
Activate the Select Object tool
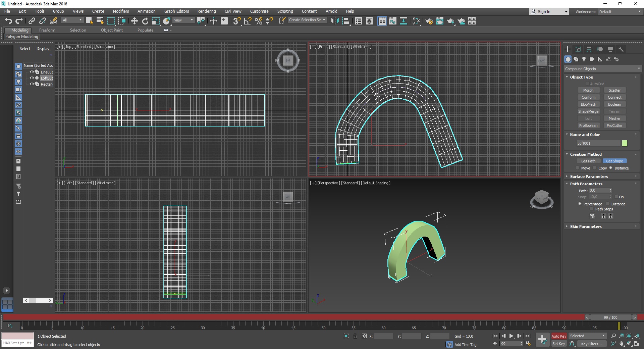[89, 21]
